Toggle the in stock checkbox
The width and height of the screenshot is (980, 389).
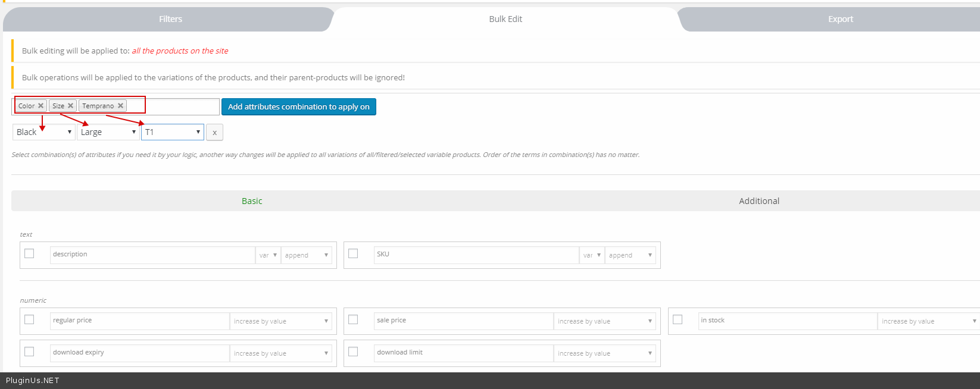[678, 320]
